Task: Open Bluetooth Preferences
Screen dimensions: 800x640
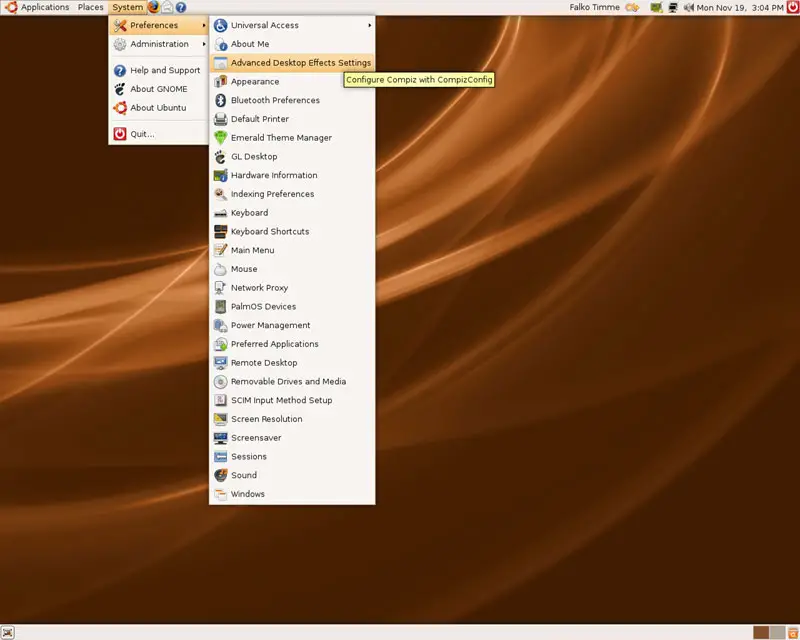Action: (x=292, y=100)
